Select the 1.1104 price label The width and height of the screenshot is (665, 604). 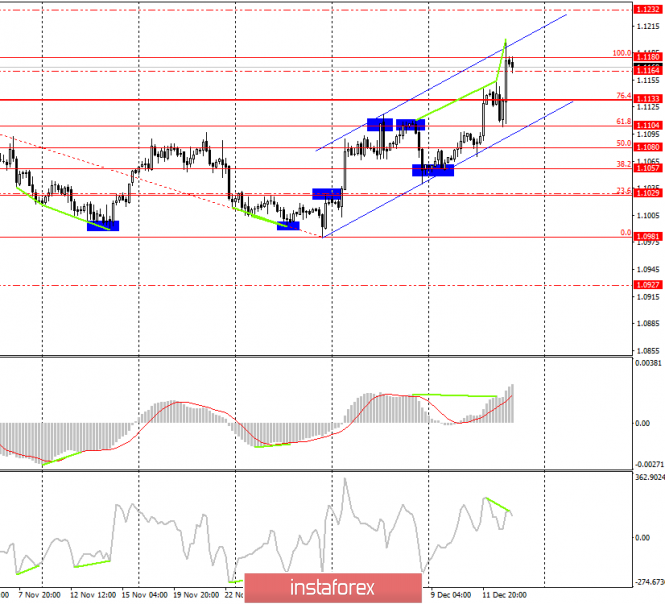click(646, 125)
